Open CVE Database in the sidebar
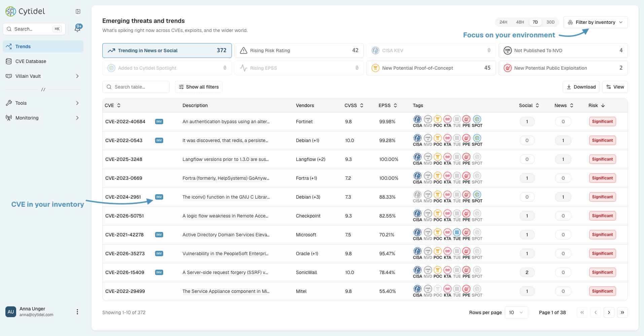This screenshot has width=644, height=336. pyautogui.click(x=43, y=61)
